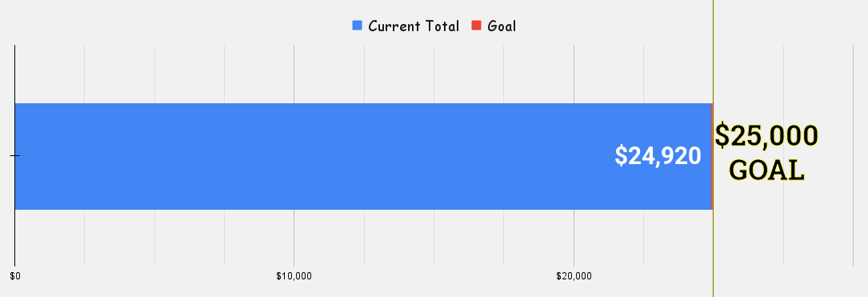Image resolution: width=868 pixels, height=297 pixels.
Task: Click the $25,000 goal amount text
Action: (766, 136)
